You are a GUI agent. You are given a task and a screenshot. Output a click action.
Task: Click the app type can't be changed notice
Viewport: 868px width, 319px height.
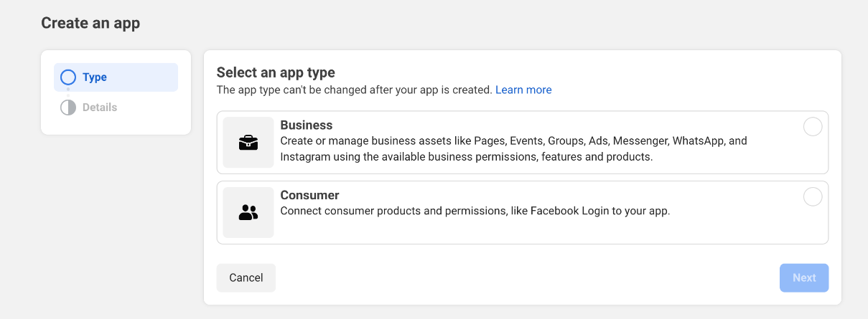355,90
